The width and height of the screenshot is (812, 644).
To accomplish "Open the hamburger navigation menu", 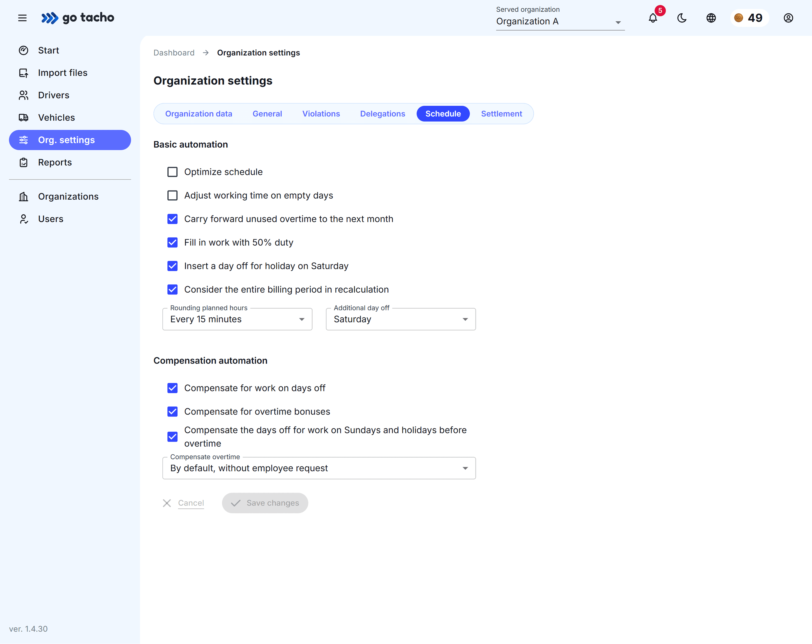I will pyautogui.click(x=22, y=18).
